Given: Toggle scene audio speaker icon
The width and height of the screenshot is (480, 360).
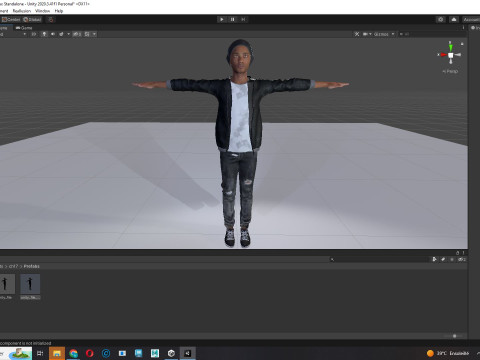Looking at the screenshot, I should pos(53,34).
